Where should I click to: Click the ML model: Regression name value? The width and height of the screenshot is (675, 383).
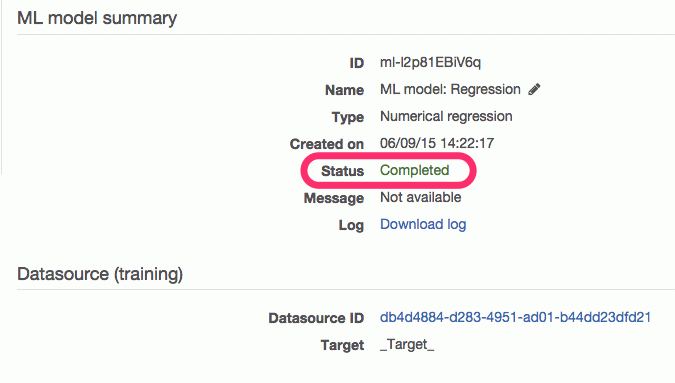click(450, 90)
